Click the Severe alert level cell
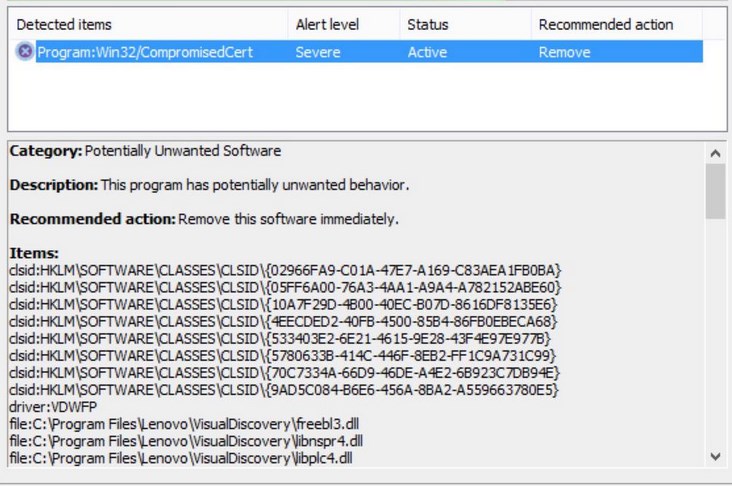The width and height of the screenshot is (732, 486). point(318,52)
